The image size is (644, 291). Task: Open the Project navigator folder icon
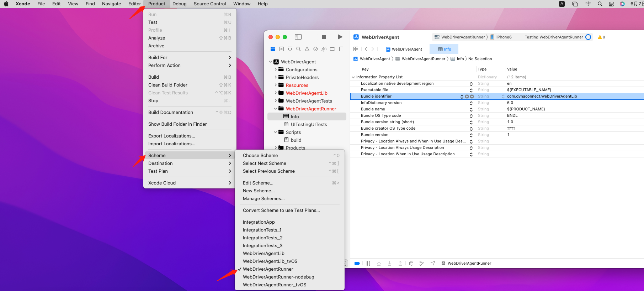pyautogui.click(x=273, y=49)
